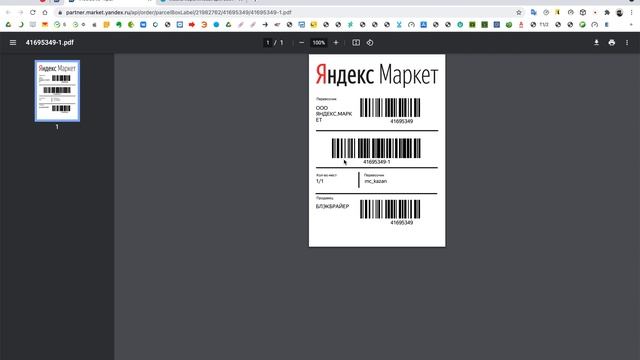Open the red arrow bookmark
Image resolution: width=640 pixels, height=360 pixels.
[192, 25]
